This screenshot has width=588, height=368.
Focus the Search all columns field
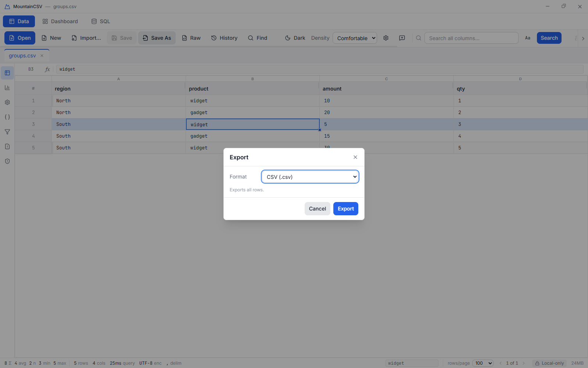pyautogui.click(x=471, y=38)
